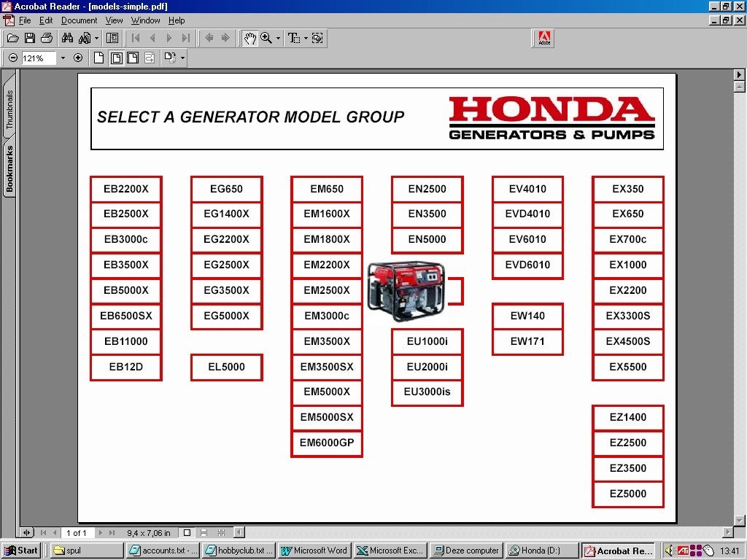The width and height of the screenshot is (747, 560).
Task: Select the EZ5000 generator model
Action: 628,494
